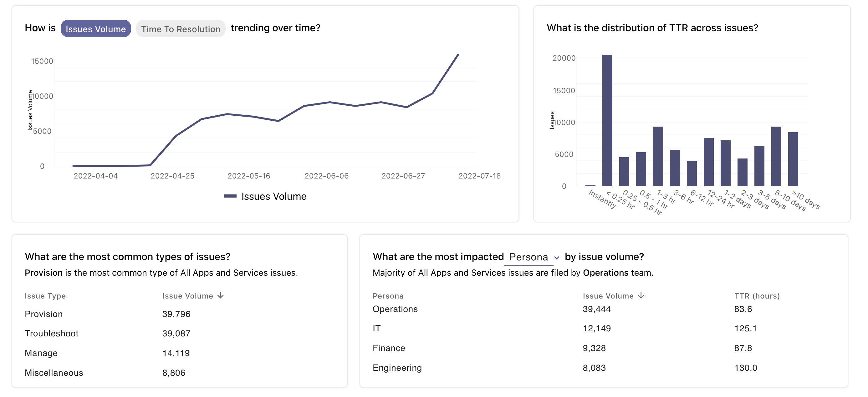Click the TTR (hours) column header
Image resolution: width=868 pixels, height=397 pixels.
coord(757,296)
